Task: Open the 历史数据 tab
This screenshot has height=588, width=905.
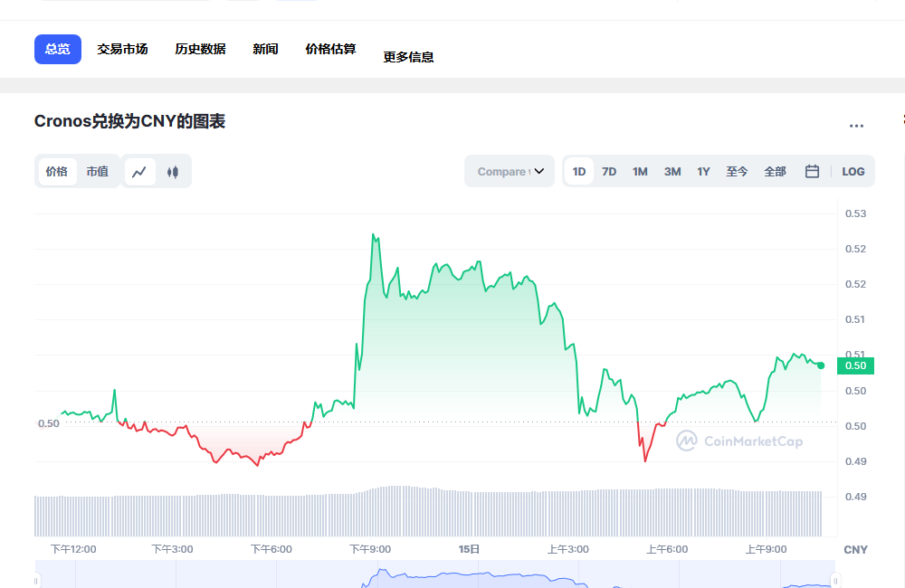Action: click(x=199, y=49)
